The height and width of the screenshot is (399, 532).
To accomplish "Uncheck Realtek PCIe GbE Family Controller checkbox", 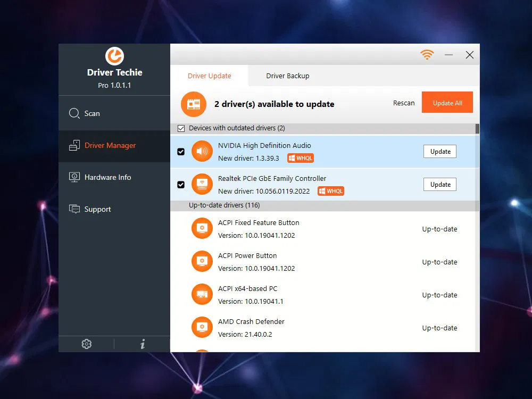I will click(181, 185).
